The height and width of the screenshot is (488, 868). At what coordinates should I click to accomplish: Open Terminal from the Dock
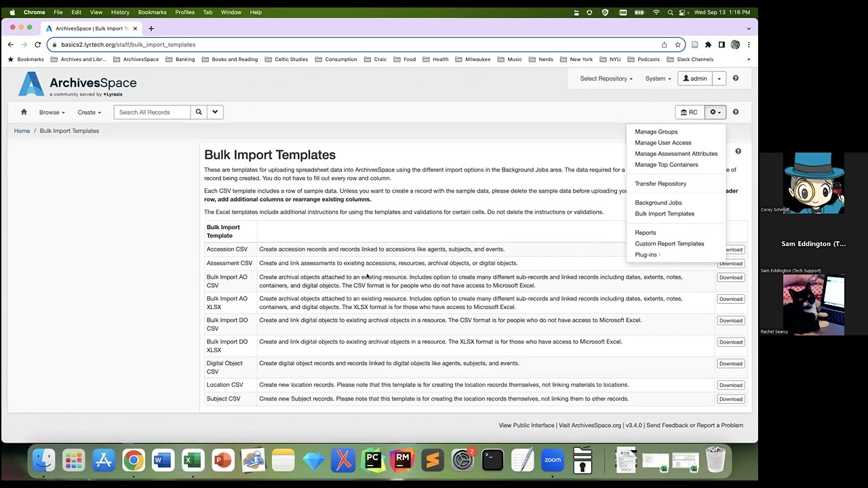coord(492,460)
